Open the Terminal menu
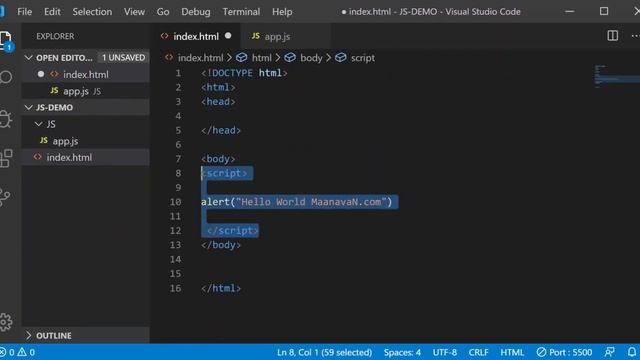The height and width of the screenshot is (360, 640). [241, 12]
